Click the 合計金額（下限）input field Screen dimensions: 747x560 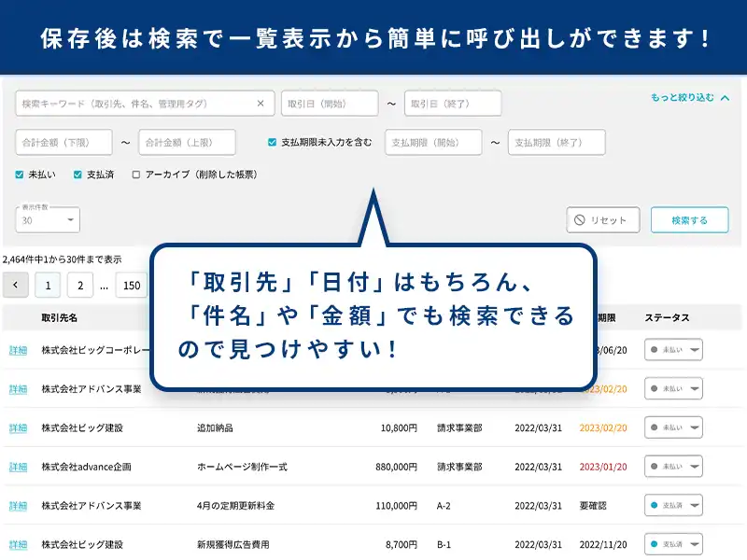click(63, 143)
